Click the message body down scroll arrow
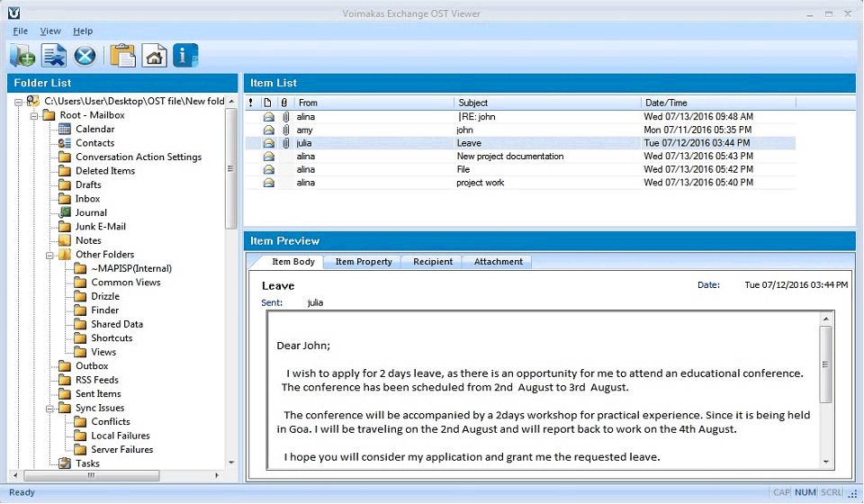Image resolution: width=864 pixels, height=504 pixels. 825,462
